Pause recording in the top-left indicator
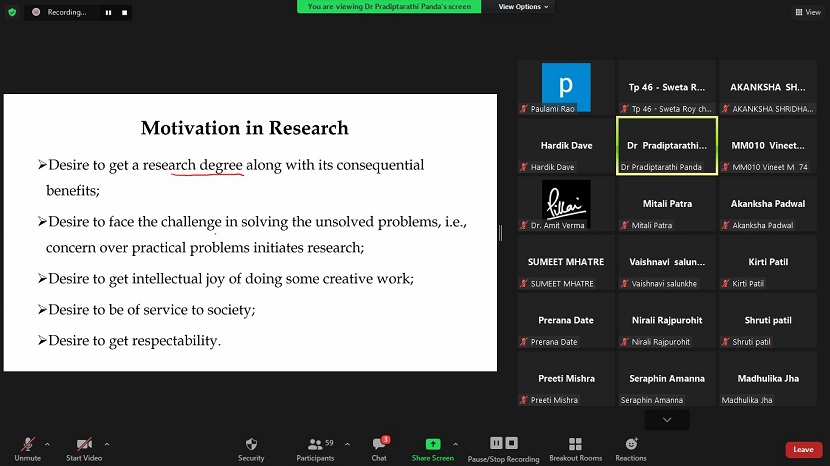The height and width of the screenshot is (466, 830). pyautogui.click(x=109, y=12)
